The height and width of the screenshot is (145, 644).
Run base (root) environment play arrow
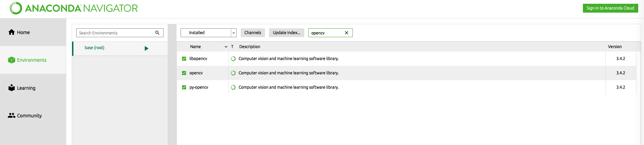[146, 48]
